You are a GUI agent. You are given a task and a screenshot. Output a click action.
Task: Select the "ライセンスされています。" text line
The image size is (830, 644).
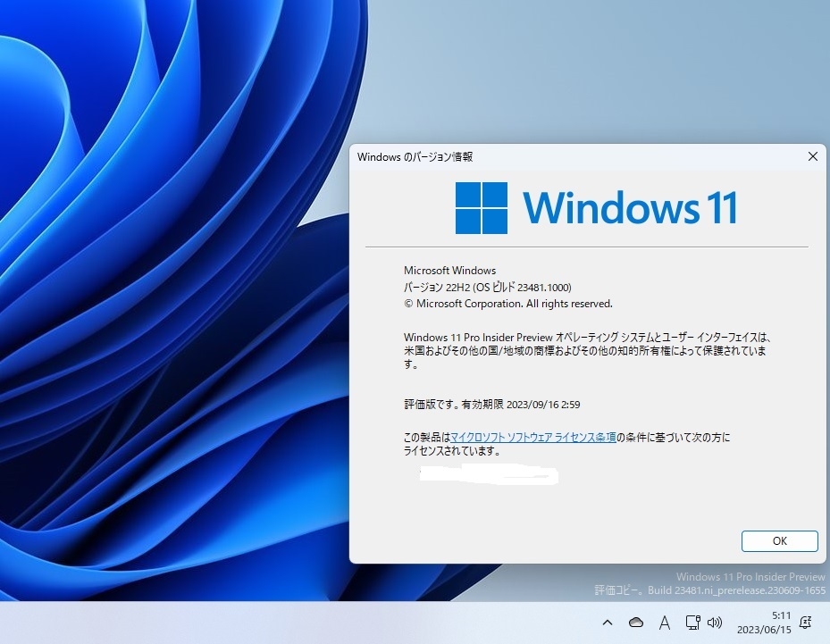pyautogui.click(x=452, y=451)
